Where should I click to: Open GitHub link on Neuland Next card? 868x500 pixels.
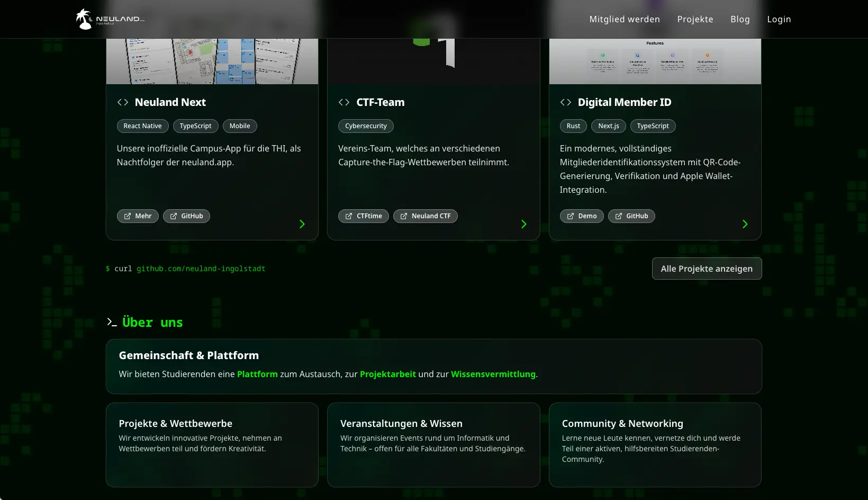click(x=186, y=216)
